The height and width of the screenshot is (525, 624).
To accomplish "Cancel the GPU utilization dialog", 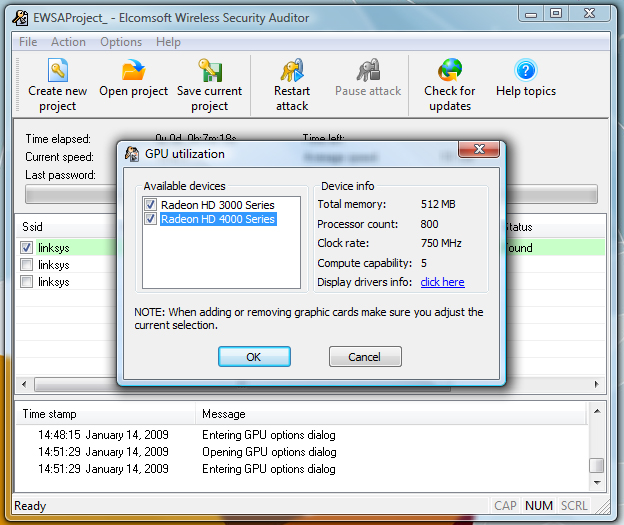I will (365, 357).
